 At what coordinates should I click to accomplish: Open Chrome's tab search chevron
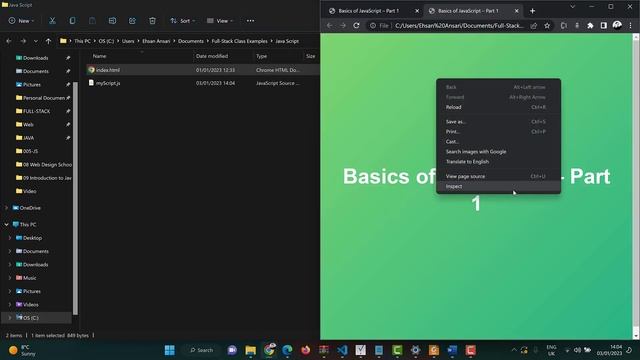tap(572, 7)
